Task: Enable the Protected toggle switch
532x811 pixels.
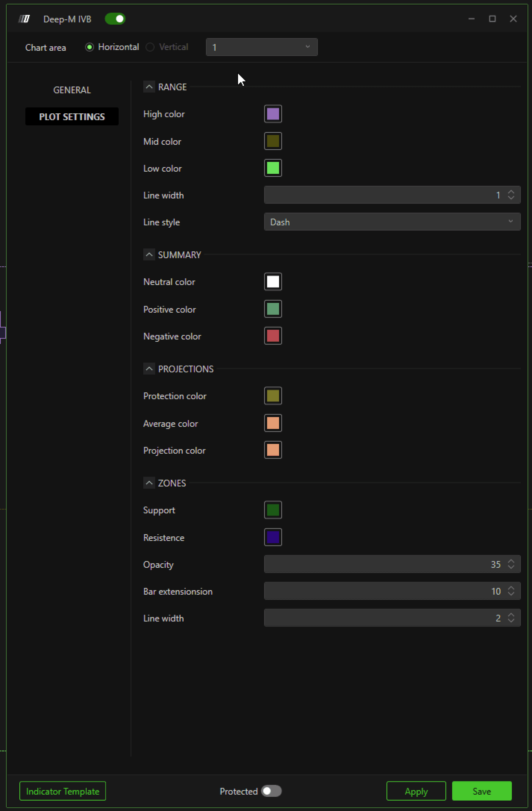Action: (271, 790)
